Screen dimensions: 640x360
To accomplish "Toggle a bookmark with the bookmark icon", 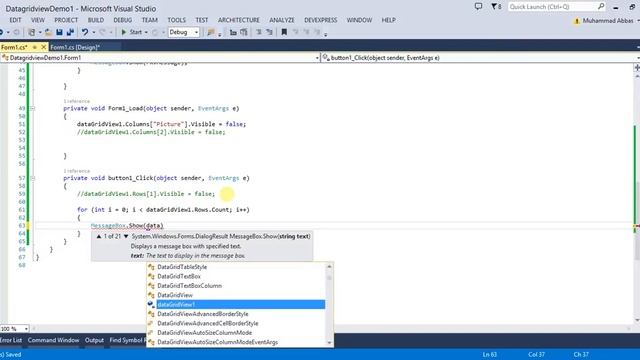I will pyautogui.click(x=284, y=32).
